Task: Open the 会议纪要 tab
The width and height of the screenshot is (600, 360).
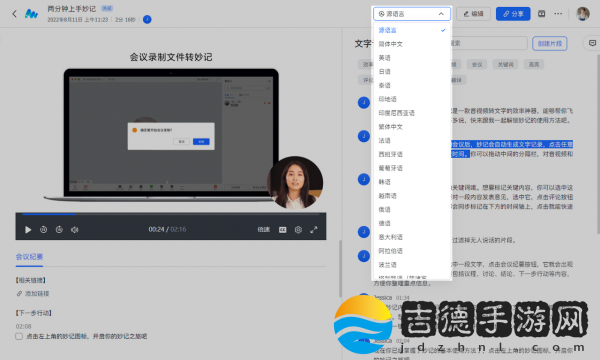Action: pyautogui.click(x=29, y=257)
